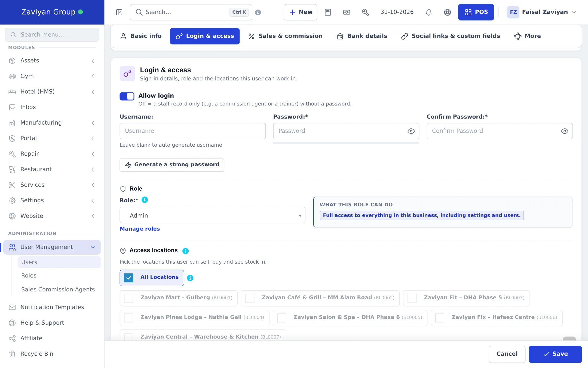Expand the Manufacturing module
The image size is (588, 368).
coord(52,123)
